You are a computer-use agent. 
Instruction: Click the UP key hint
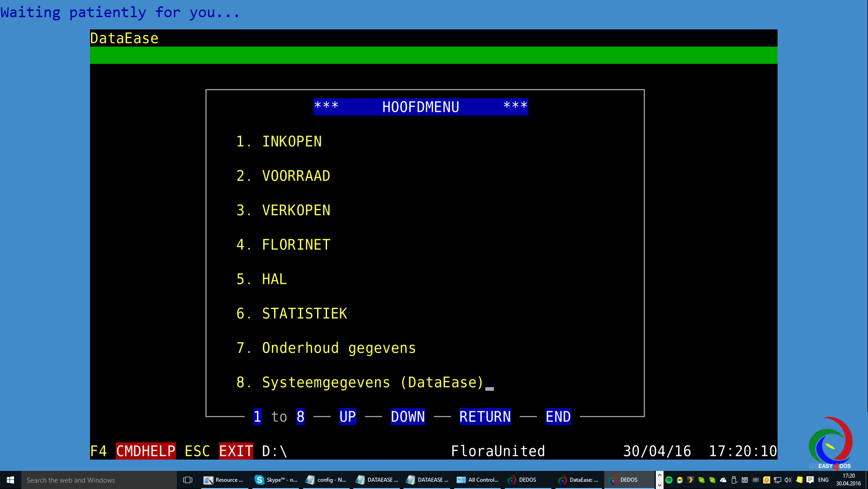[x=347, y=417]
